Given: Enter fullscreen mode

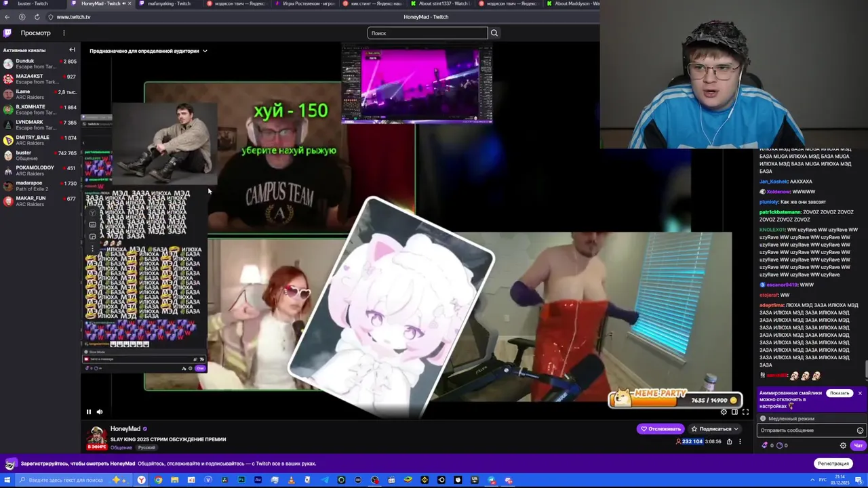Looking at the screenshot, I should [x=745, y=411].
